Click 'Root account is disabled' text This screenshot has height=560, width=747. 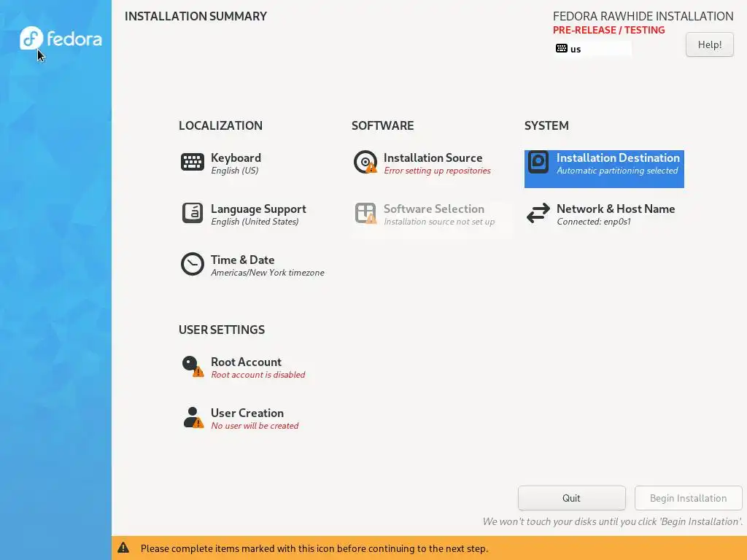(x=258, y=375)
